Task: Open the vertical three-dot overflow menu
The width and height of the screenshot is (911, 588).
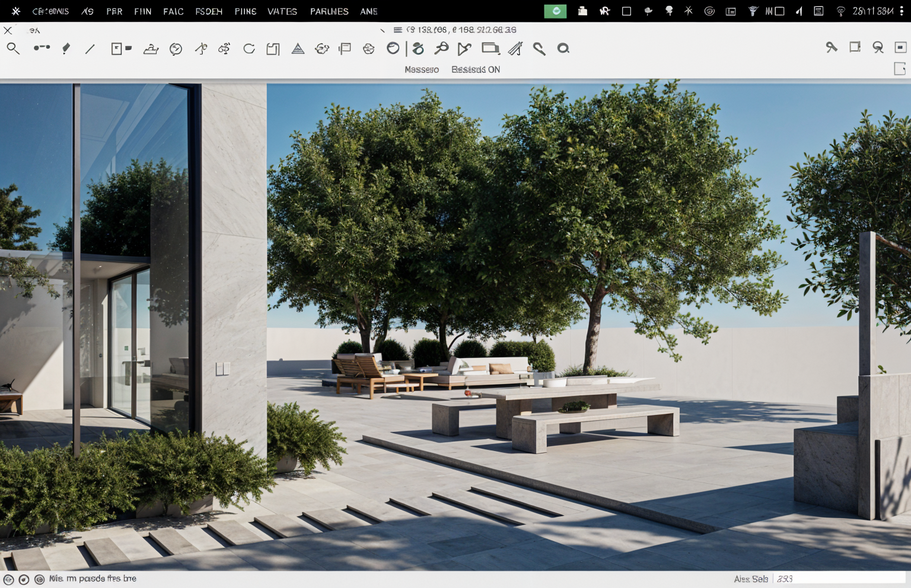Action: pyautogui.click(x=902, y=11)
